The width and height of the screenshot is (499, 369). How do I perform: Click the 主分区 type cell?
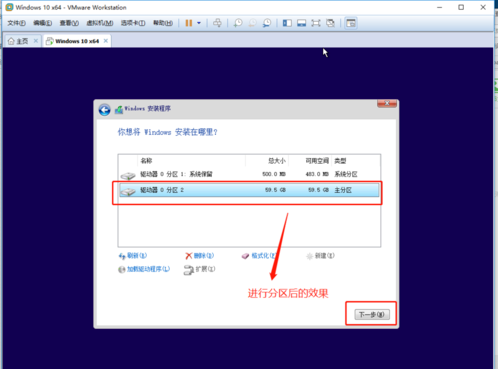click(343, 190)
